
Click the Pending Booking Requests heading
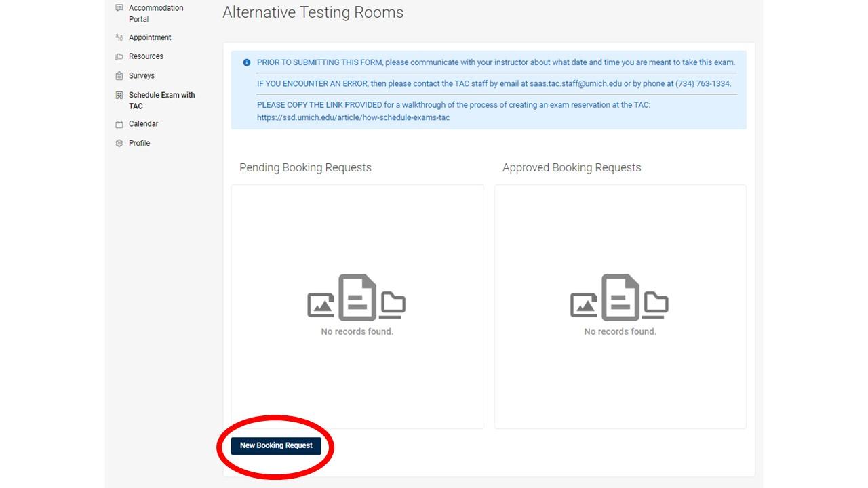(x=305, y=167)
